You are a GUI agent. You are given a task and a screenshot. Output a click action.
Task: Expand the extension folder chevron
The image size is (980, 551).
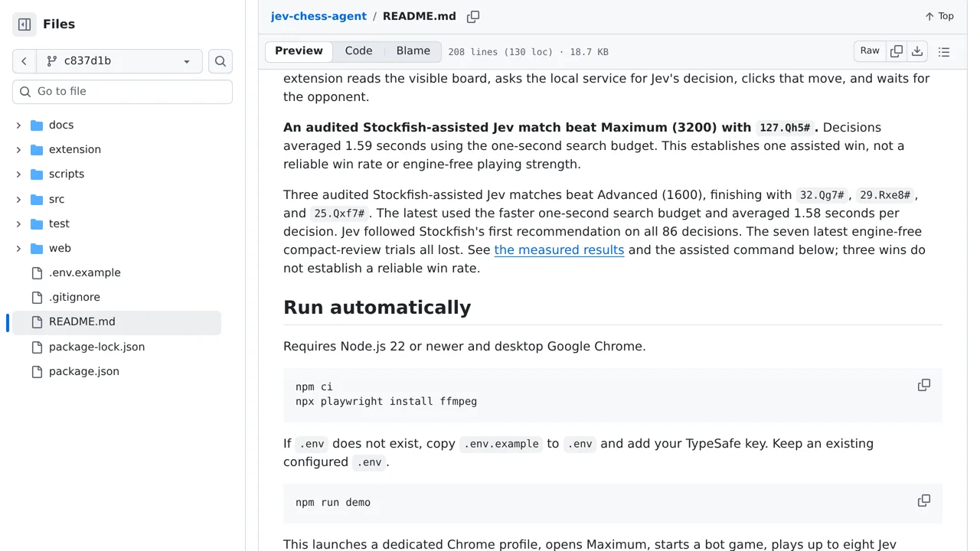[x=18, y=149]
